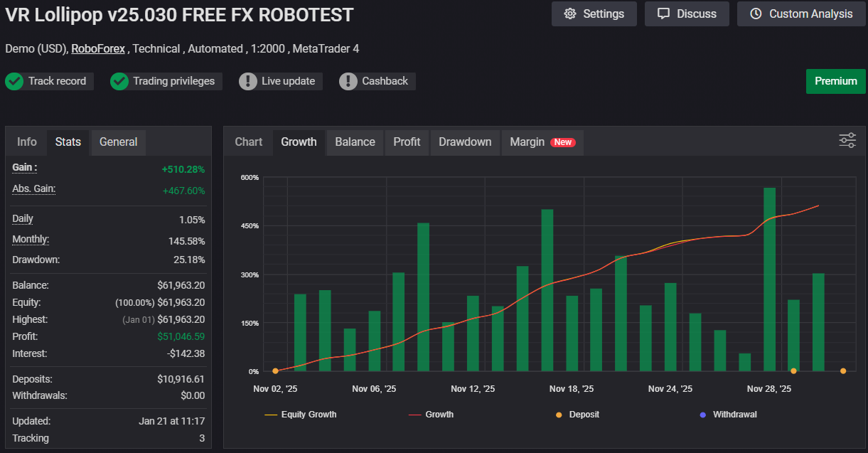Switch to the Balance chart tab

pyautogui.click(x=355, y=142)
